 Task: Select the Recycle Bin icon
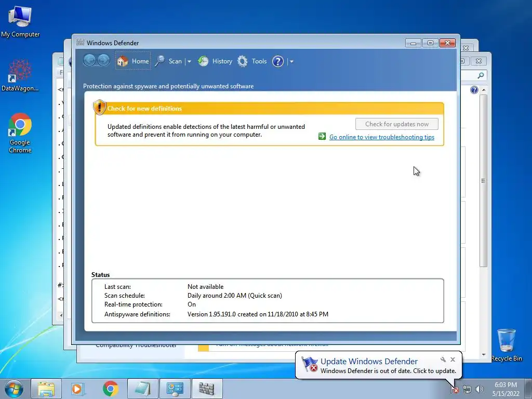coord(507,345)
